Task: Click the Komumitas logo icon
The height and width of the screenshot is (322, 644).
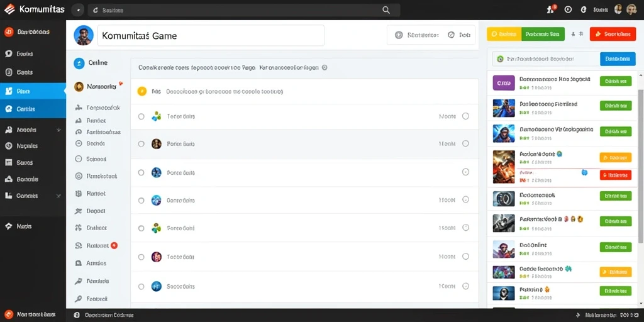Action: tap(9, 9)
